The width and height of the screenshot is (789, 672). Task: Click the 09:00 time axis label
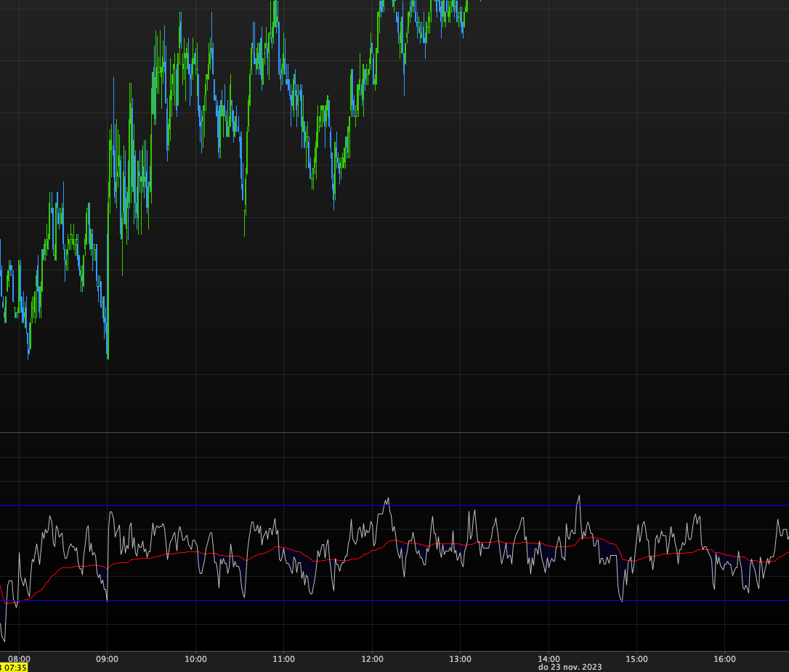click(x=108, y=659)
